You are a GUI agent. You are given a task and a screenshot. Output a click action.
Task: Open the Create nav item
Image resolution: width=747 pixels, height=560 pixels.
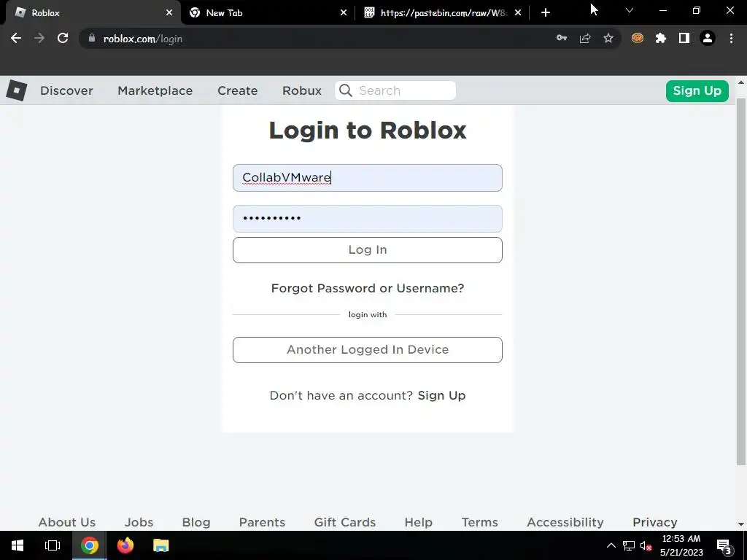tap(238, 90)
